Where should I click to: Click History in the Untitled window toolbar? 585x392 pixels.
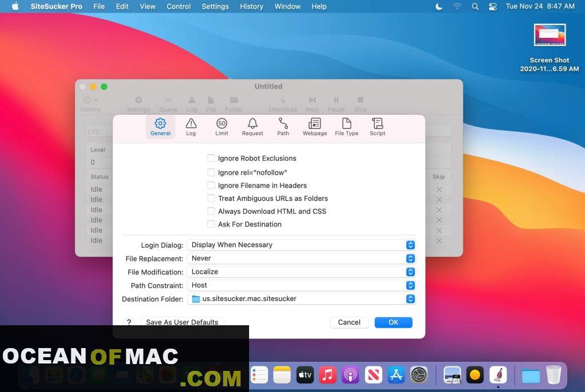[90, 104]
